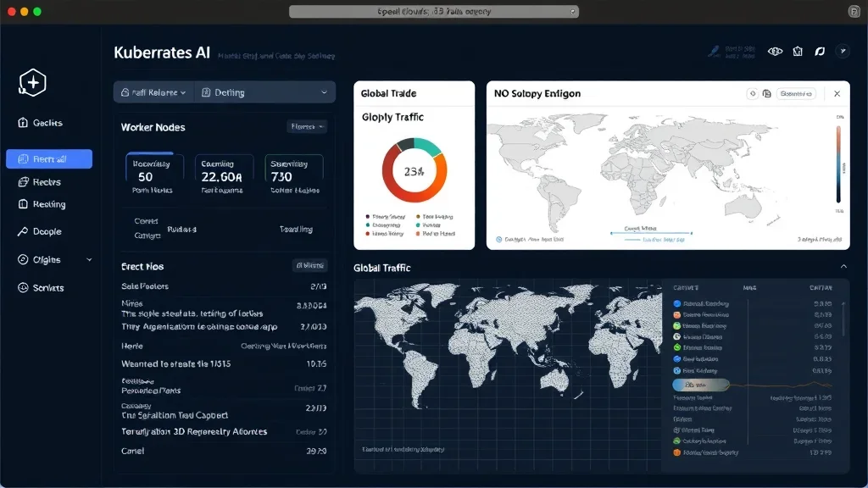Click the house icon in top-right header
Viewport: 868px width, 488px height.
[797, 52]
